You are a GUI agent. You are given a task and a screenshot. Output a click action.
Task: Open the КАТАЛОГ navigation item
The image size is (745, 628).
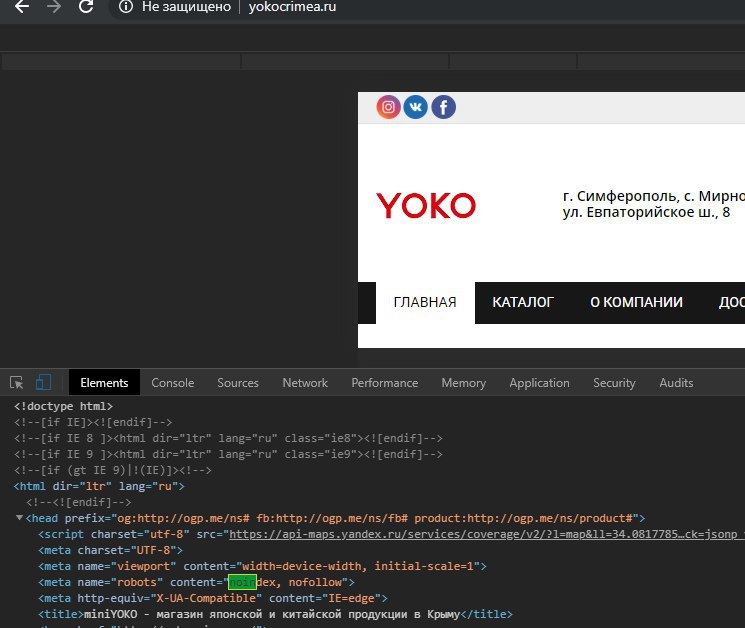pos(523,302)
